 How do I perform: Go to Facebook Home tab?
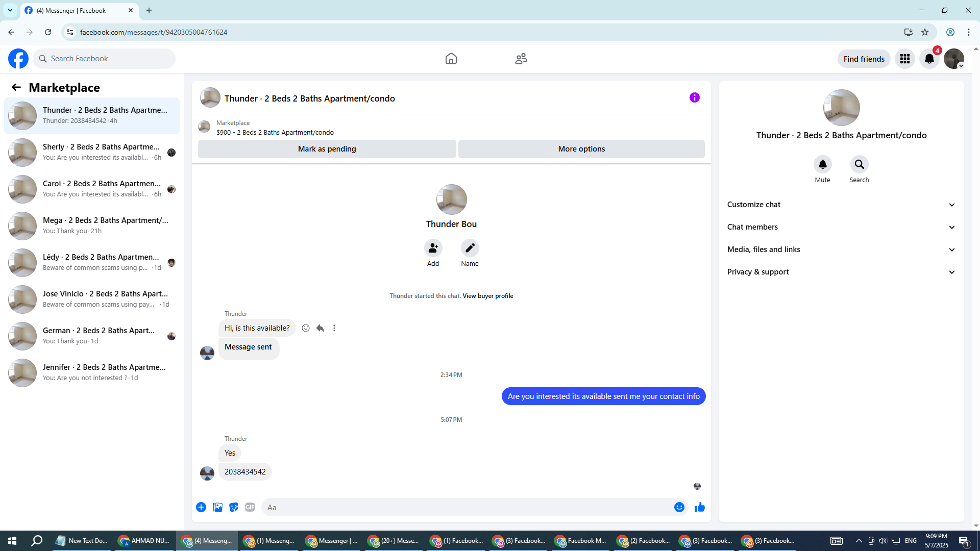point(451,59)
